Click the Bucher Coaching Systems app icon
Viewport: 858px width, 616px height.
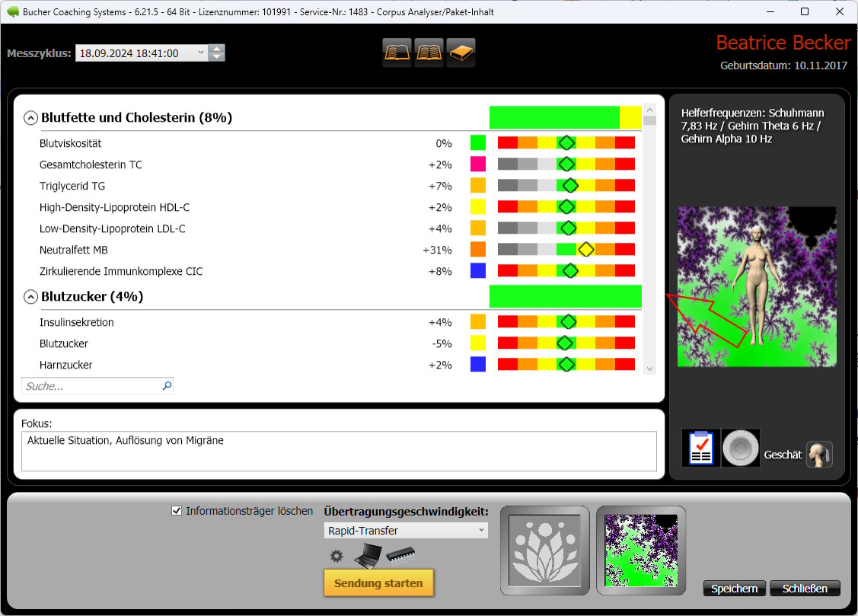12,11
